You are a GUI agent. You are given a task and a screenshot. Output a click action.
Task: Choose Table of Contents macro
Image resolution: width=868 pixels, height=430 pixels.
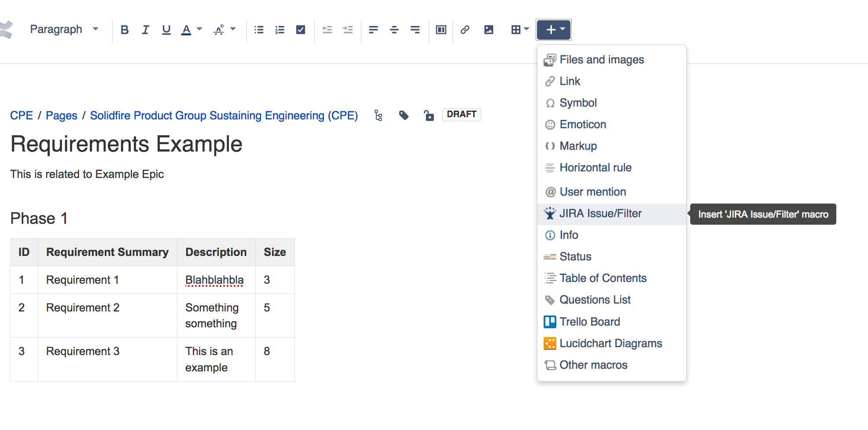pos(603,278)
